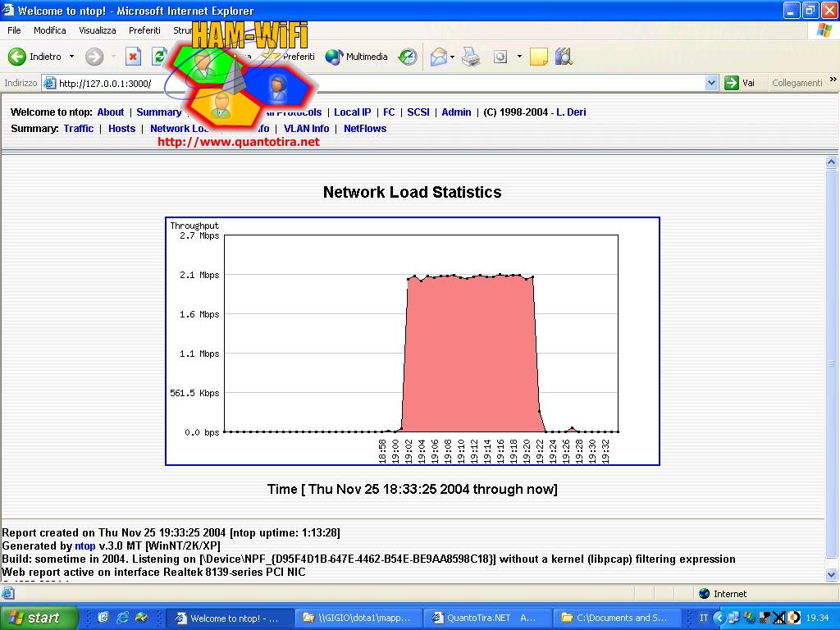Viewport: 840px width, 630px height.
Task: Expand the address bar URL dropdown
Action: pos(711,83)
